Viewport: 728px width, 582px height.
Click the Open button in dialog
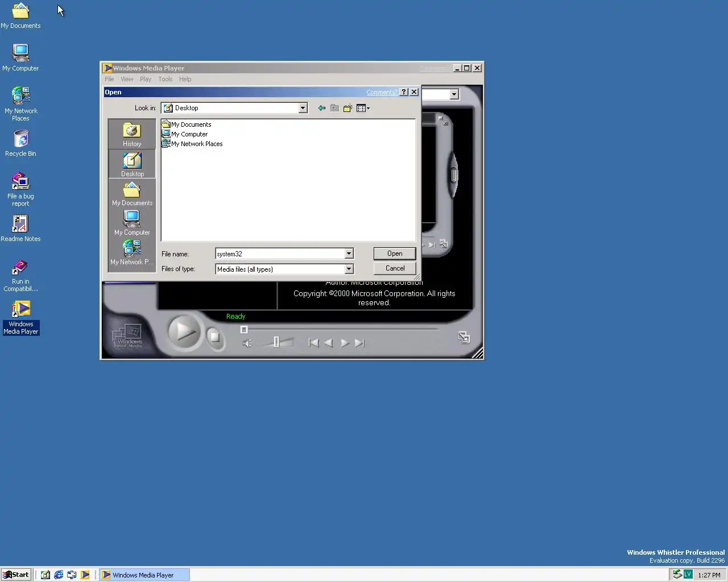tap(395, 253)
